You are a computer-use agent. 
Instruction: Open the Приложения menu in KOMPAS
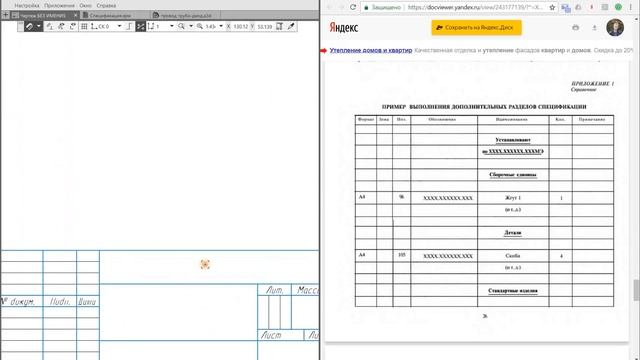(60, 6)
